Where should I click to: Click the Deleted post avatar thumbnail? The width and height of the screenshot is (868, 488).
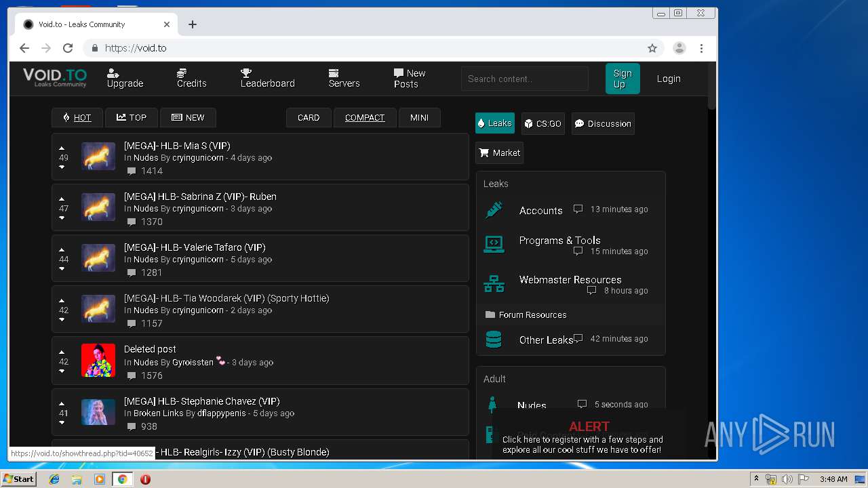[98, 360]
